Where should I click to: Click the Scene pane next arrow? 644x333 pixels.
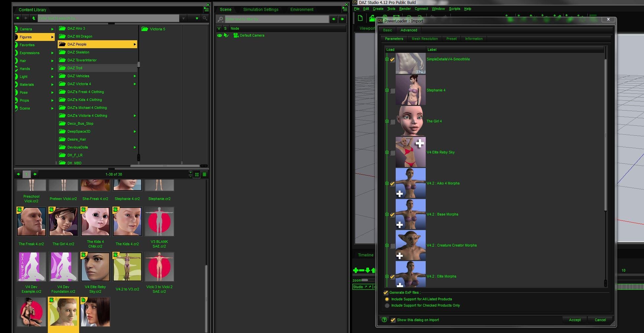(x=342, y=19)
